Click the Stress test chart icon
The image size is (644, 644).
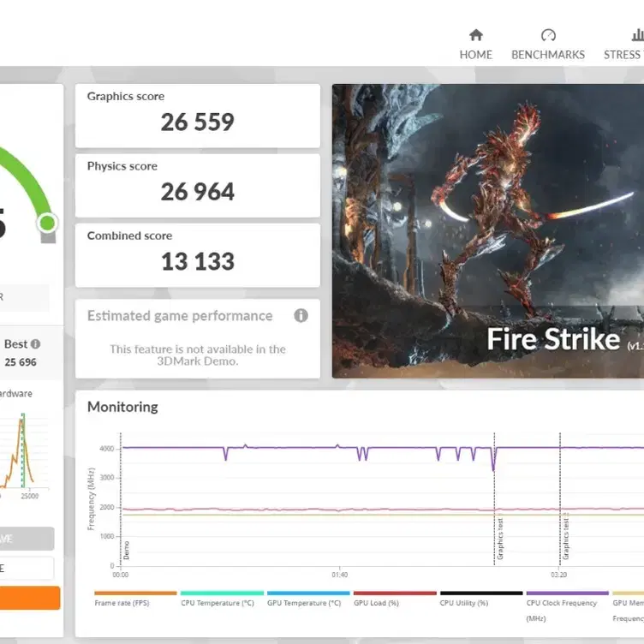pos(638,35)
